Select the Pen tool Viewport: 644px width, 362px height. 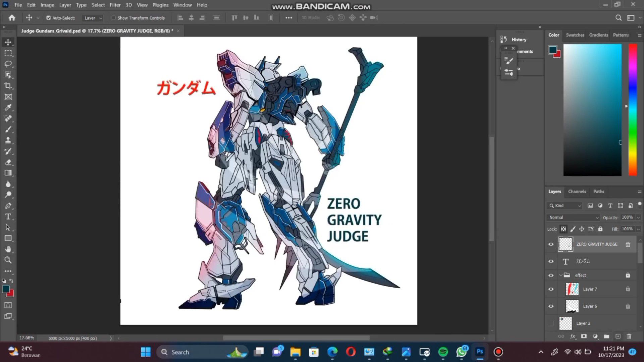click(8, 206)
